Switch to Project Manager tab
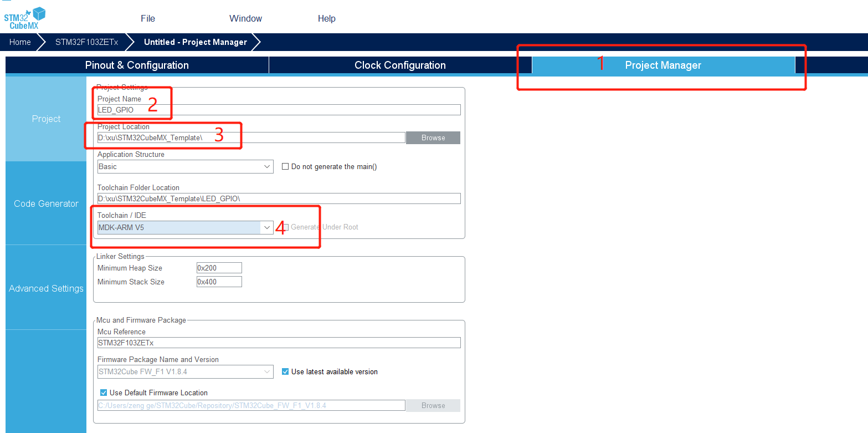Image resolution: width=868 pixels, height=433 pixels. point(663,65)
